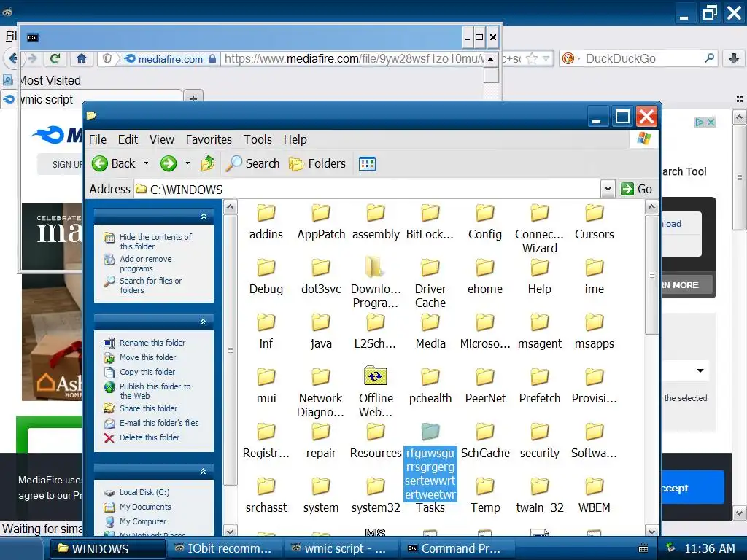The width and height of the screenshot is (747, 560).
Task: Select the Media folder icon
Action: click(430, 322)
